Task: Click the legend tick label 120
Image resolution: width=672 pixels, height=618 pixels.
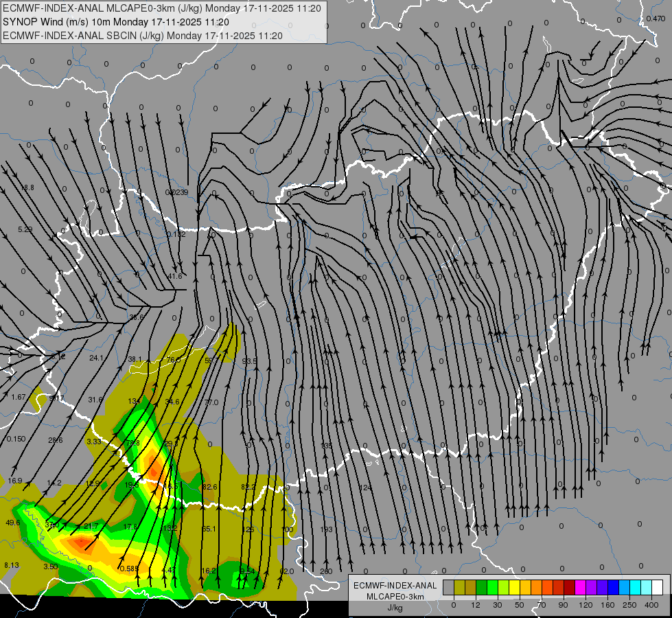Action: (586, 605)
